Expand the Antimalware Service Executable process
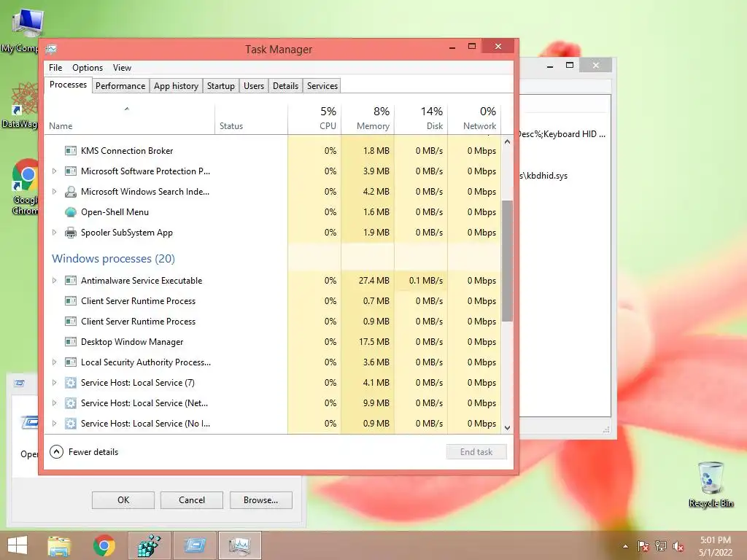This screenshot has width=747, height=560. 54,281
